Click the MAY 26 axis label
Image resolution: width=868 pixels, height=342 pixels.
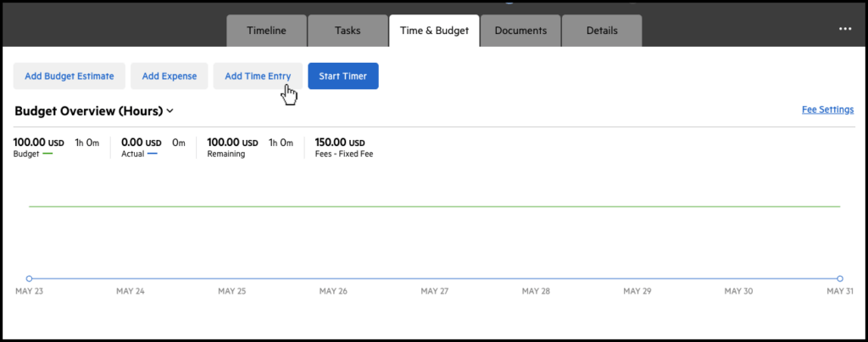tap(333, 291)
